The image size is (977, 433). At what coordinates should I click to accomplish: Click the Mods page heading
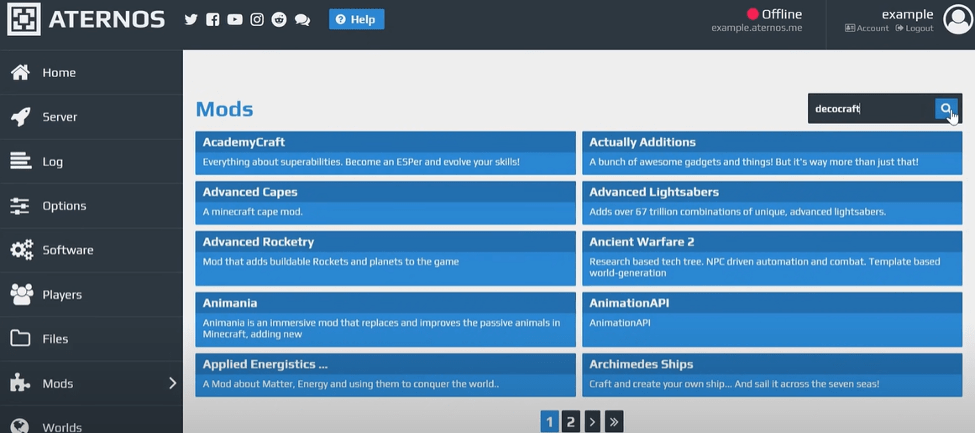coord(224,109)
